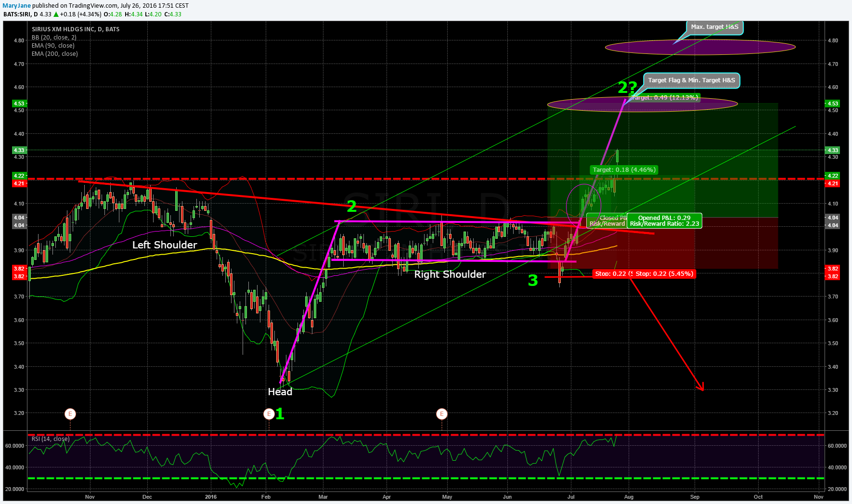Click the 60.0000 RSI level on left axis
852x504 pixels.
pos(14,446)
